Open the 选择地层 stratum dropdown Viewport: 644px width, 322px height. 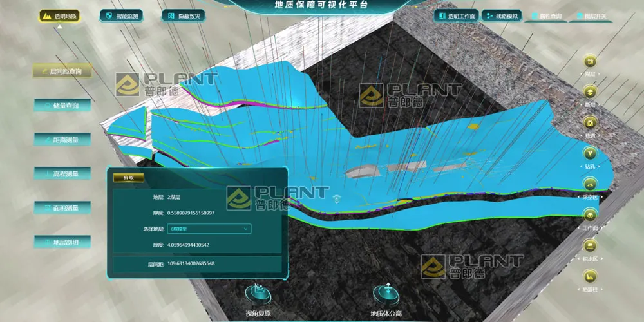[x=208, y=229]
